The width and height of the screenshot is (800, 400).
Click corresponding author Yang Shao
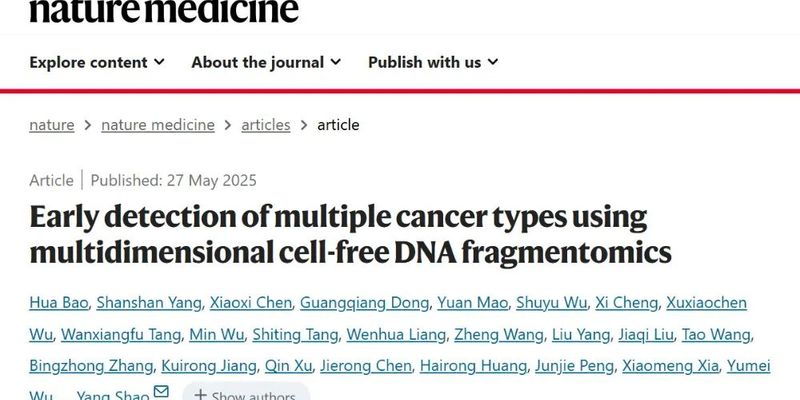113,395
